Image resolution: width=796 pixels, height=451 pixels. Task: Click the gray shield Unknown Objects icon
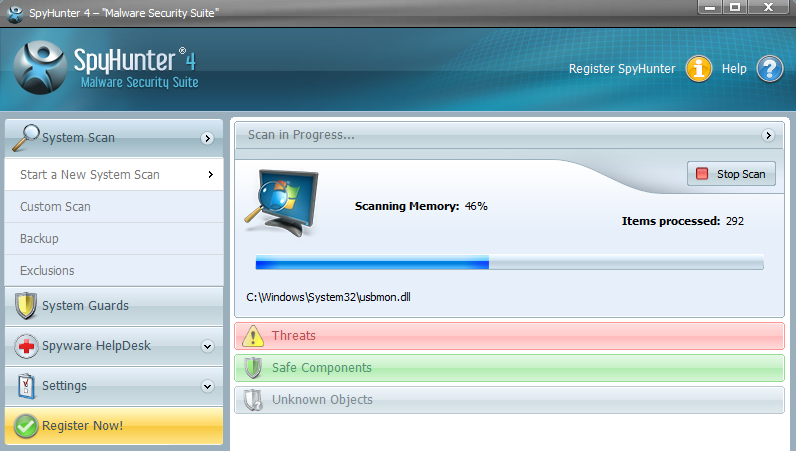(x=253, y=400)
